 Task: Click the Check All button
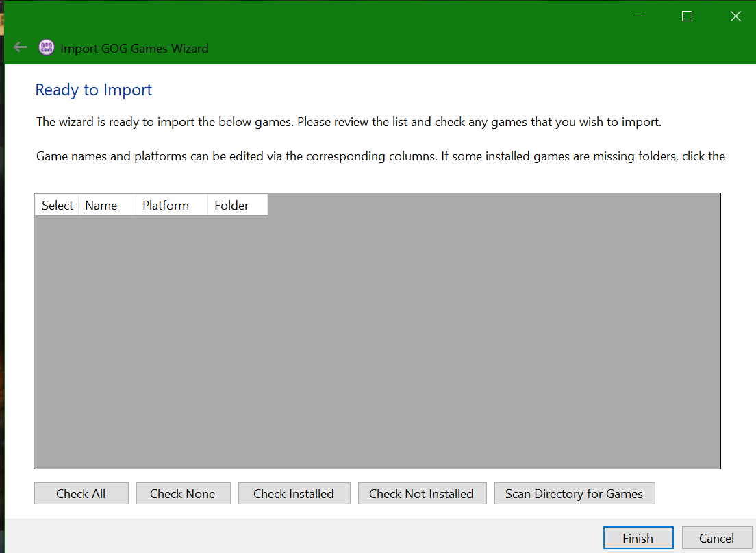pos(81,493)
